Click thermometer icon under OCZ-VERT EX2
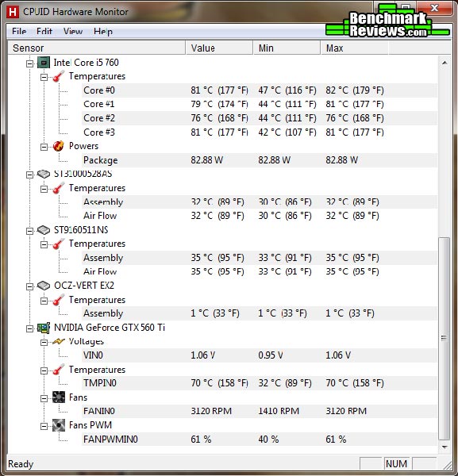 tap(58, 300)
